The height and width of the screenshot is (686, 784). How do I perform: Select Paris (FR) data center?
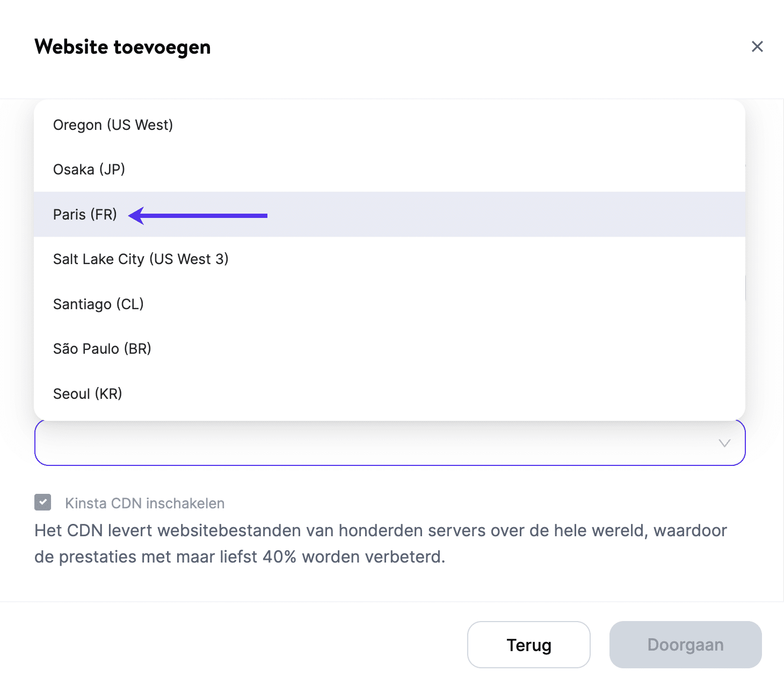[85, 215]
